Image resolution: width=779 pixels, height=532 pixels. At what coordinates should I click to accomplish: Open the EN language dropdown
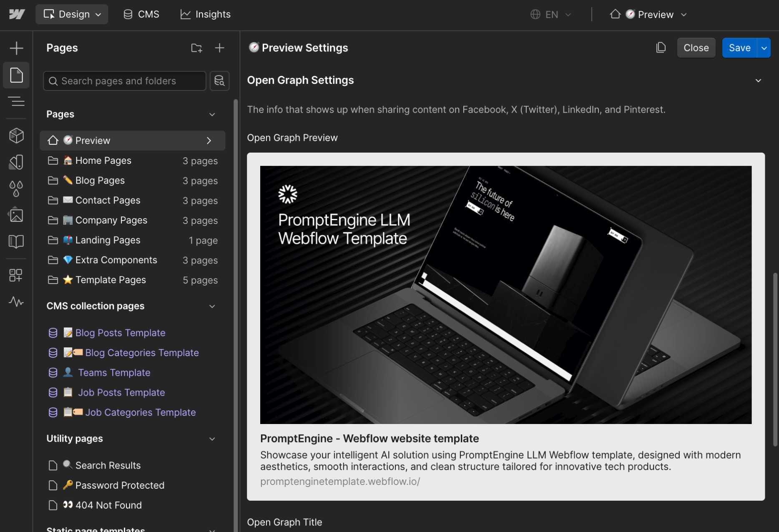click(551, 14)
